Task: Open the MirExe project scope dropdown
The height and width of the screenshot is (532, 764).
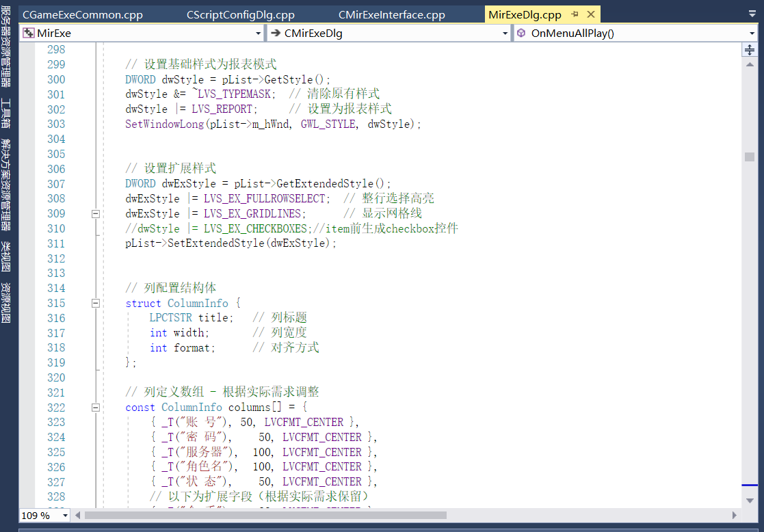Action: point(259,33)
